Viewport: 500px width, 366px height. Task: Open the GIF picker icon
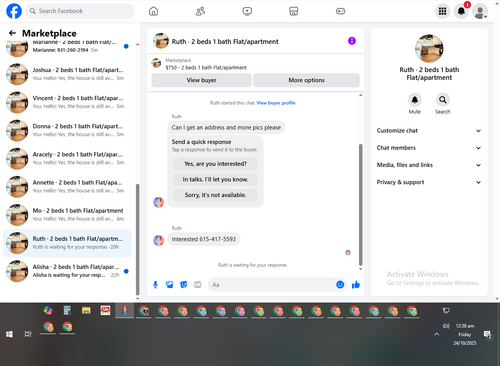(198, 285)
